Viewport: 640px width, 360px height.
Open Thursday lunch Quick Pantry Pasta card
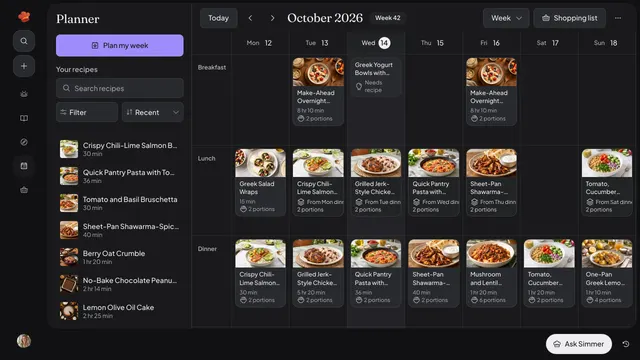433,182
